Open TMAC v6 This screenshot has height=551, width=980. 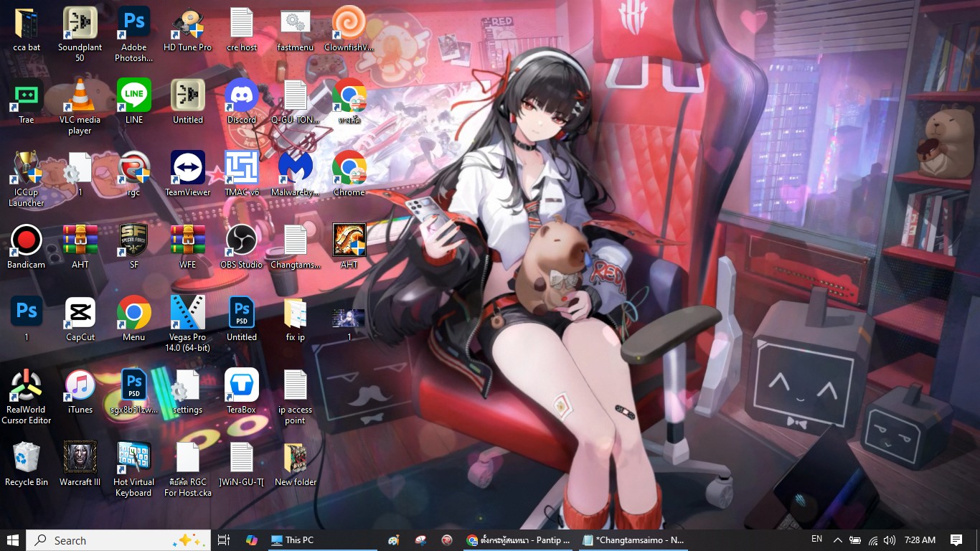(x=242, y=174)
